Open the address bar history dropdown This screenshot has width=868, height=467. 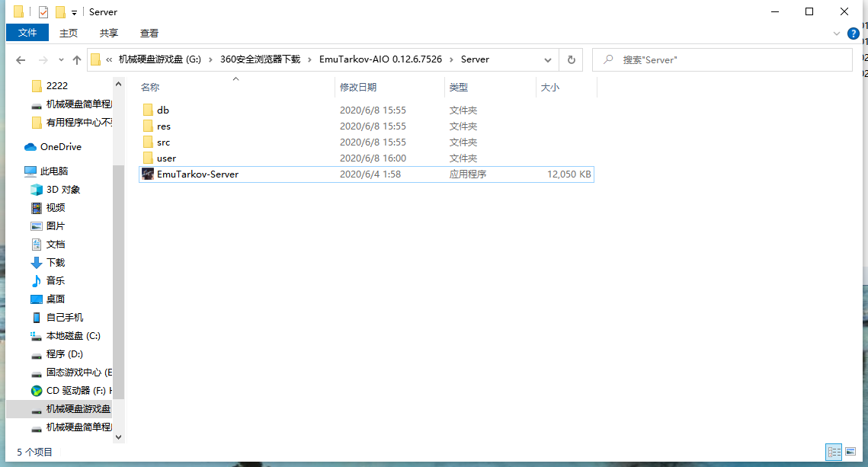[547, 59]
